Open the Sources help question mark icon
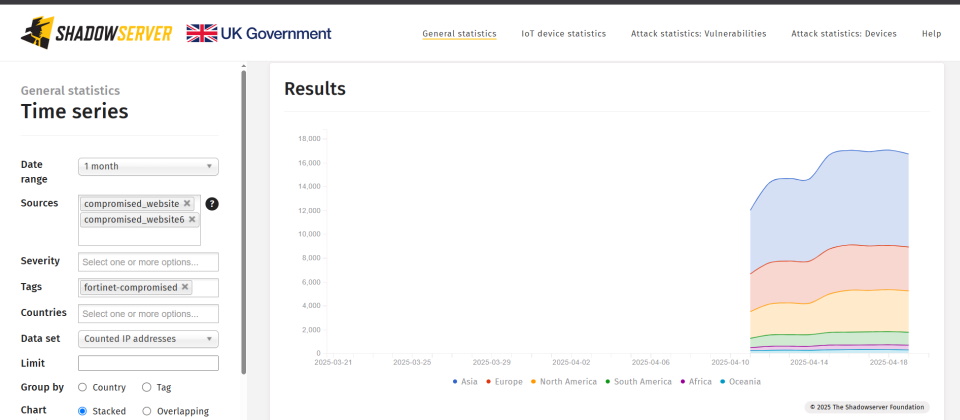 pos(212,204)
